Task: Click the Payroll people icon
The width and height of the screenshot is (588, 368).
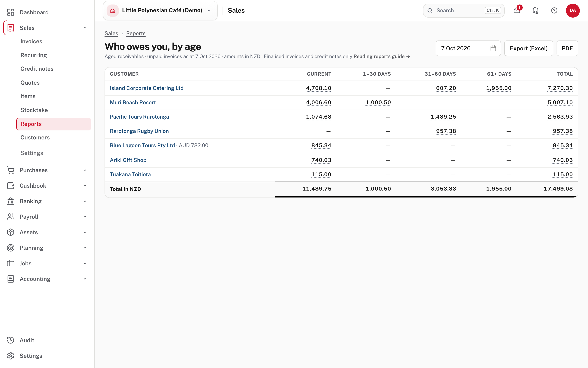Action: [x=10, y=217]
